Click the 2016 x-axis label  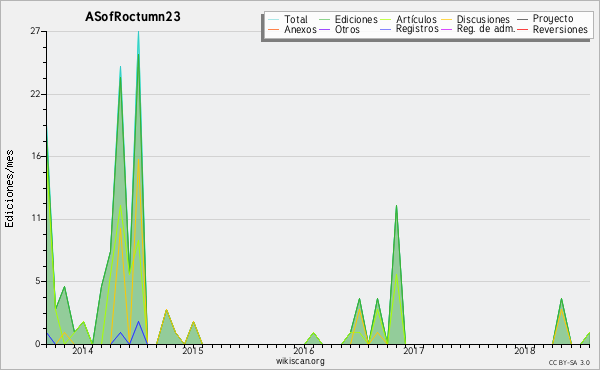tap(303, 350)
